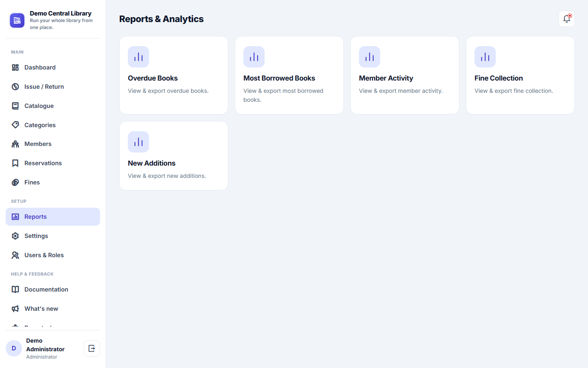Click the Catalogue book icon

[x=15, y=106]
